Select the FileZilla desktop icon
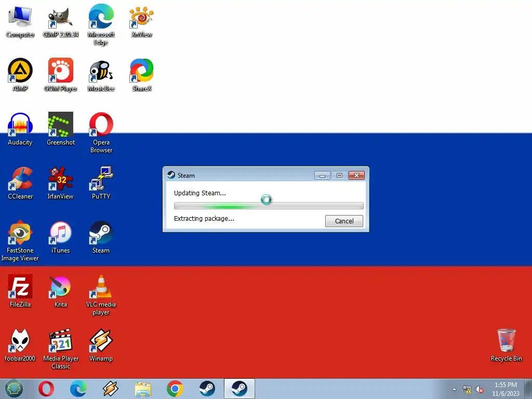 [20, 291]
